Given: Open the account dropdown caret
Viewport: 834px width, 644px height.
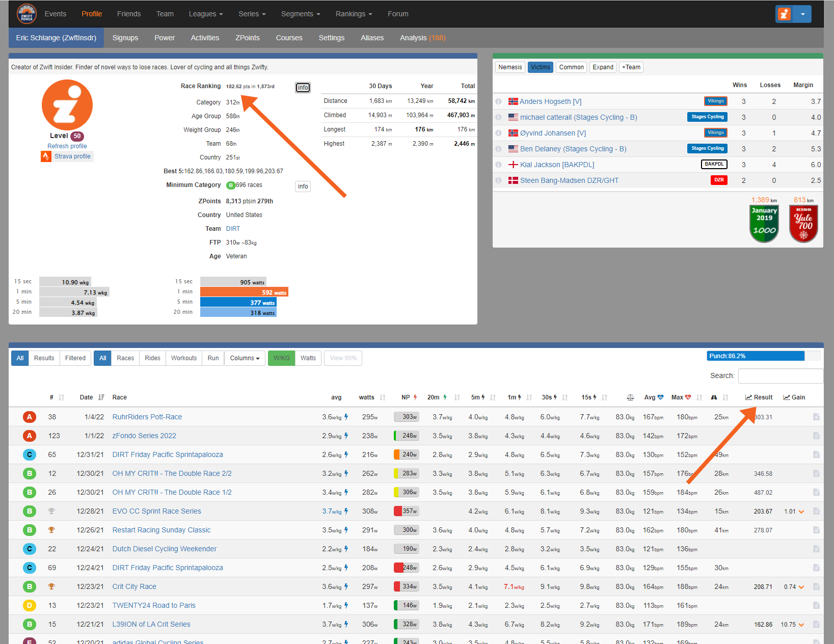Looking at the screenshot, I should 802,14.
